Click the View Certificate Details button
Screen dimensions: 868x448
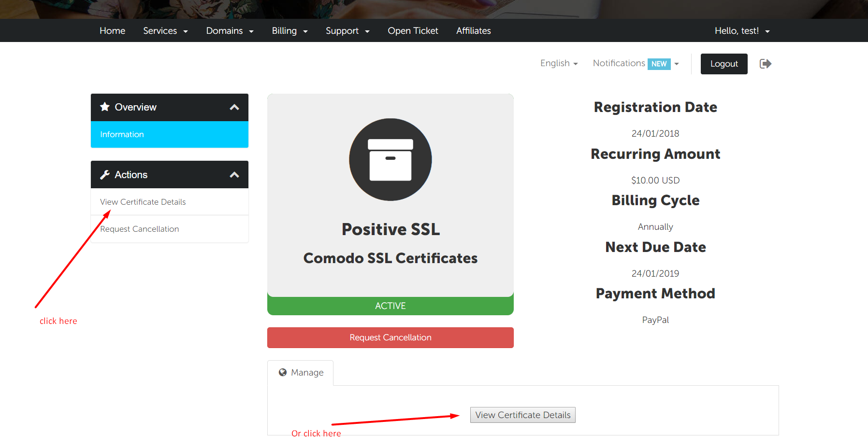[523, 415]
